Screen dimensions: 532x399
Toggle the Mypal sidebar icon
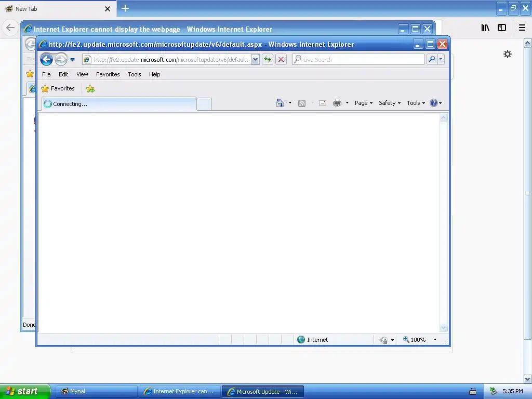click(x=502, y=28)
